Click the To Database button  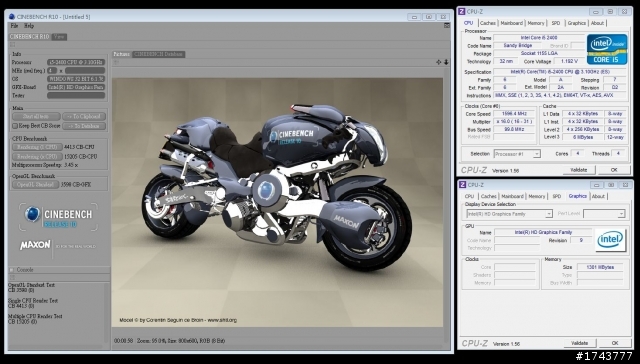[84, 126]
